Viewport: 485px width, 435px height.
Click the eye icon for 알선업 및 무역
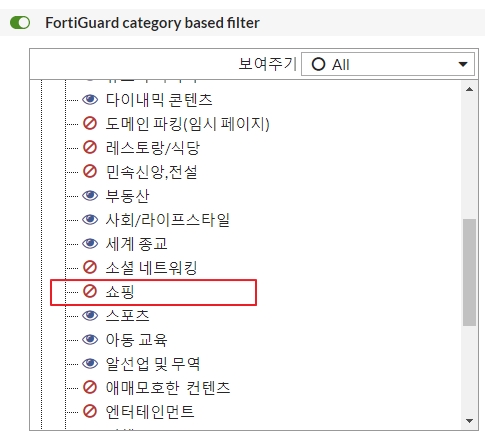90,364
